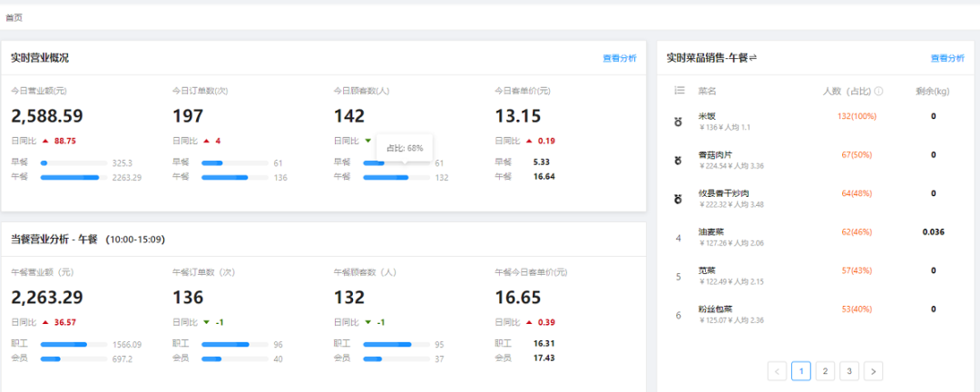This screenshot has width=980, height=392.
Task: Go to the previous page of dishes
Action: click(x=777, y=370)
